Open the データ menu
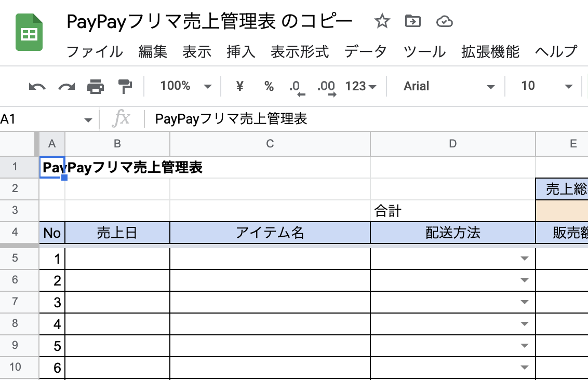This screenshot has width=588, height=380. (366, 51)
